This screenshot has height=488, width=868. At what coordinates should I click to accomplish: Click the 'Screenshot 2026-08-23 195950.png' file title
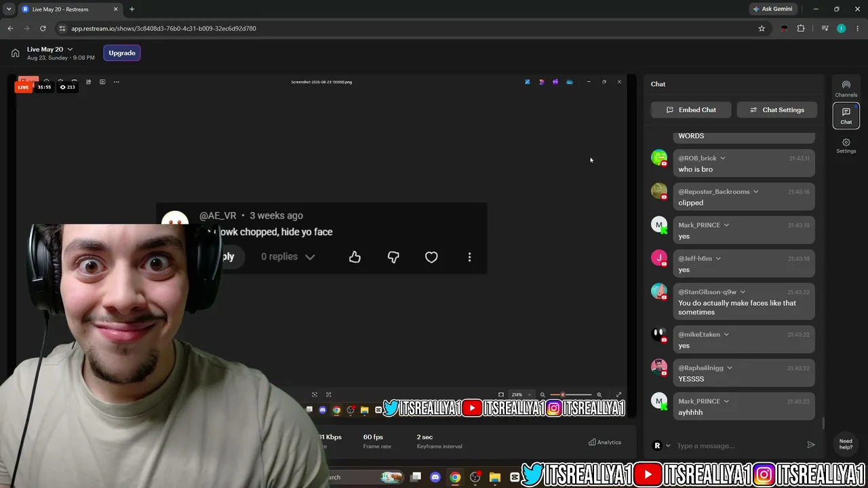click(321, 82)
